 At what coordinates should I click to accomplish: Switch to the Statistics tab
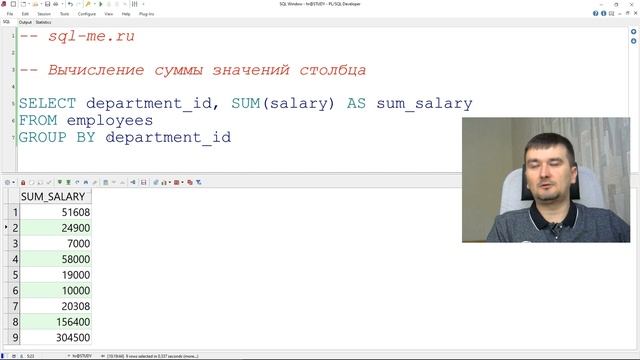(43, 22)
